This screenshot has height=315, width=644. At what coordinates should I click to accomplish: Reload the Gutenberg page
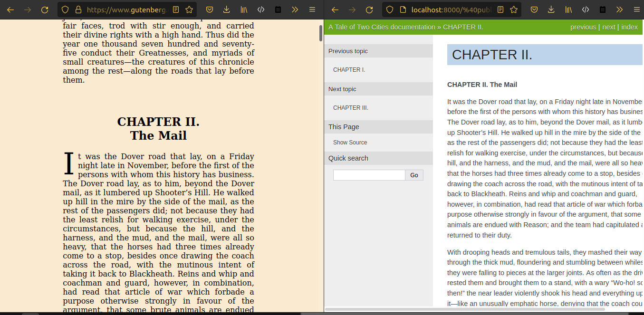45,10
